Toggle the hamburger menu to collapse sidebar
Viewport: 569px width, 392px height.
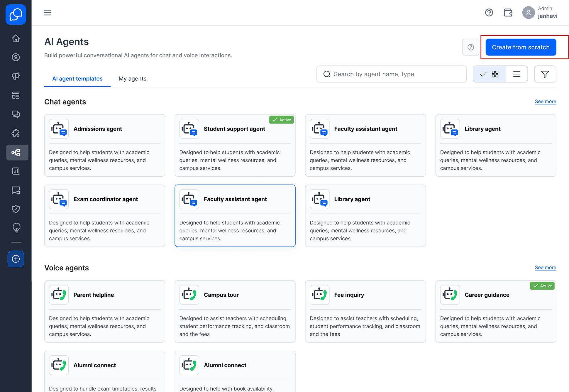click(x=47, y=13)
